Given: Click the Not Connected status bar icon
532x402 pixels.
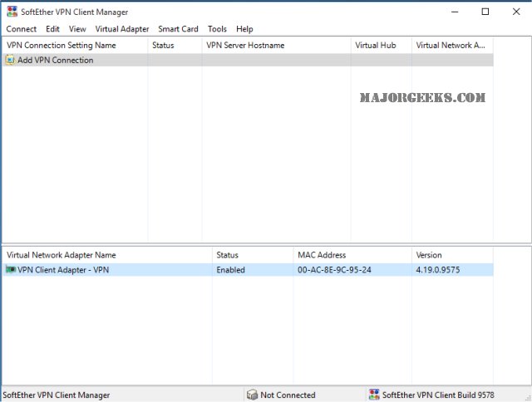Looking at the screenshot, I should pyautogui.click(x=253, y=395).
